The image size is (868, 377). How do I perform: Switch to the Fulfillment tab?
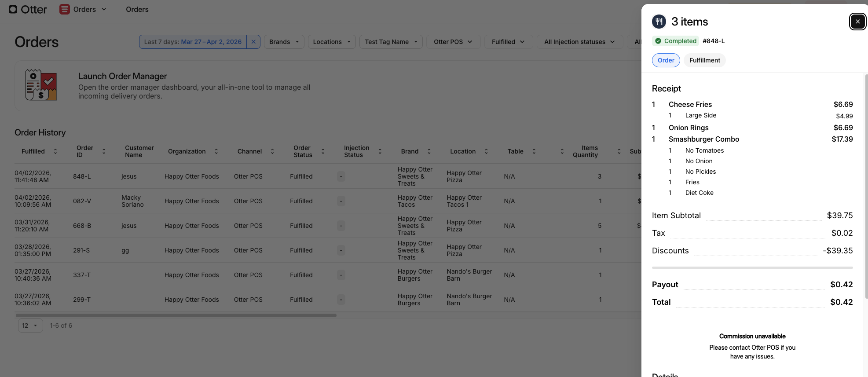pos(704,60)
